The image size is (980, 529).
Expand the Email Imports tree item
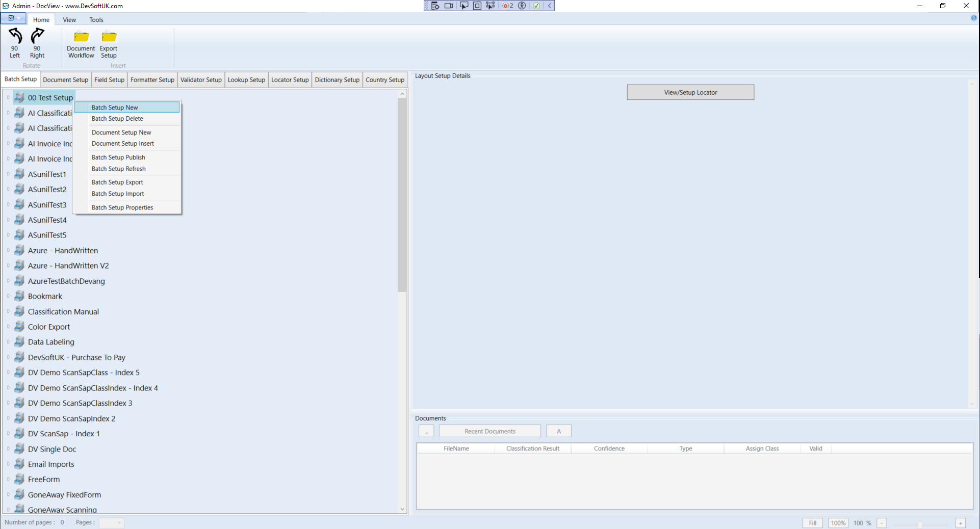pos(8,464)
